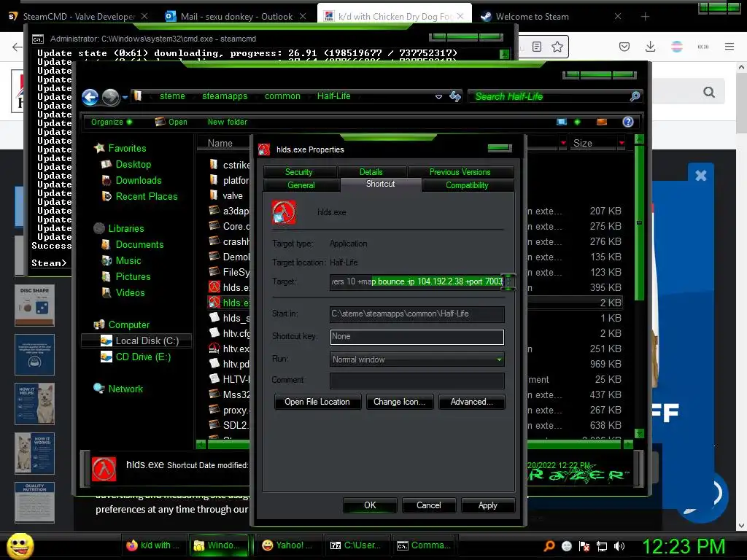Switch to the Previous Versions tab
This screenshot has height=560, width=747.
tap(460, 172)
